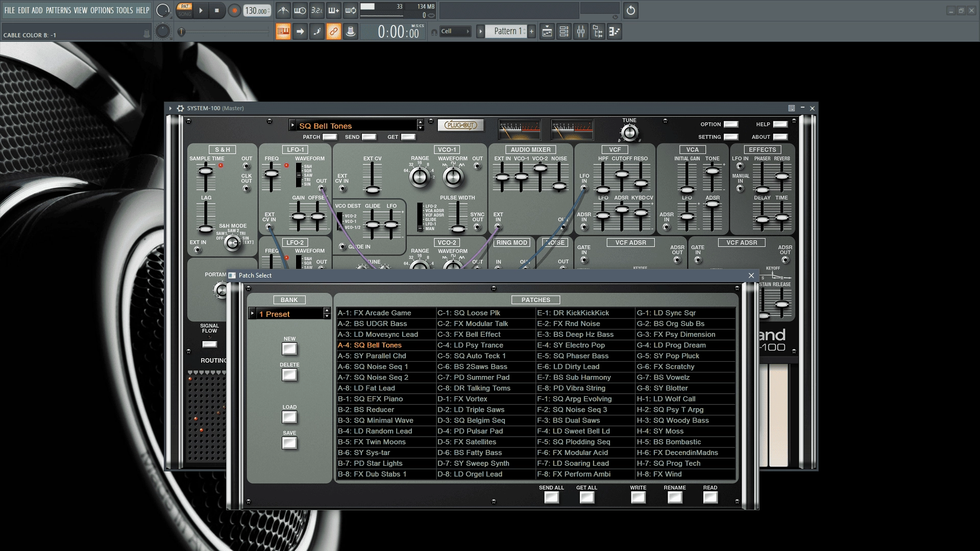
Task: Toggle PAT/SONG mode switch
Action: (185, 10)
